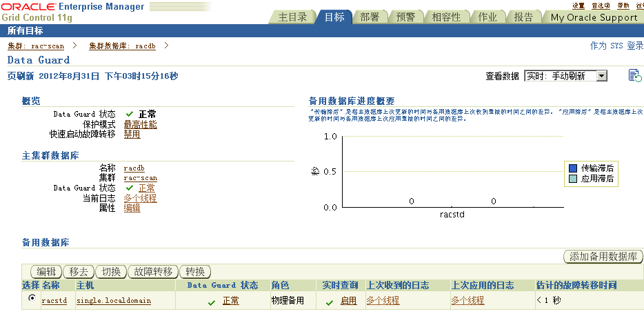Click the green checkmark beside 启用 in racstd row
Image resolution: width=644 pixels, height=314 pixels.
pos(330,303)
